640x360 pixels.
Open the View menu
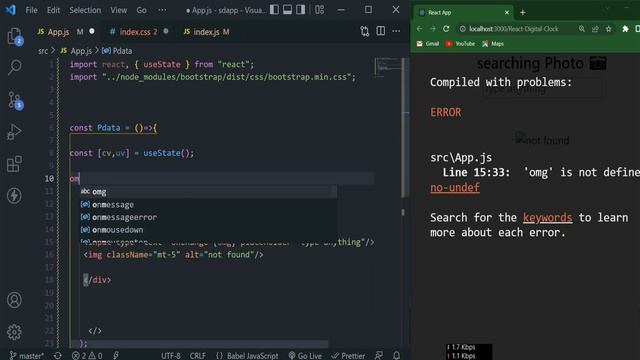[118, 10]
